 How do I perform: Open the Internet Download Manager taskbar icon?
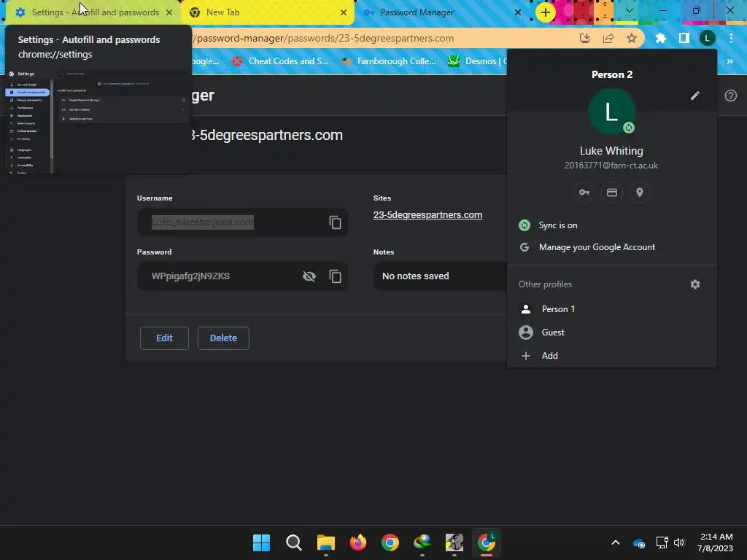pyautogui.click(x=422, y=542)
